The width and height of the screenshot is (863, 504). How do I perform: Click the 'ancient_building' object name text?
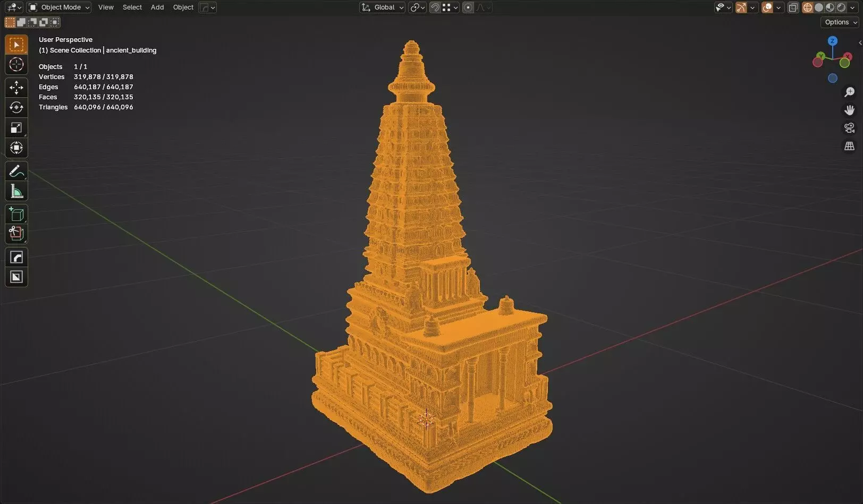(x=131, y=50)
